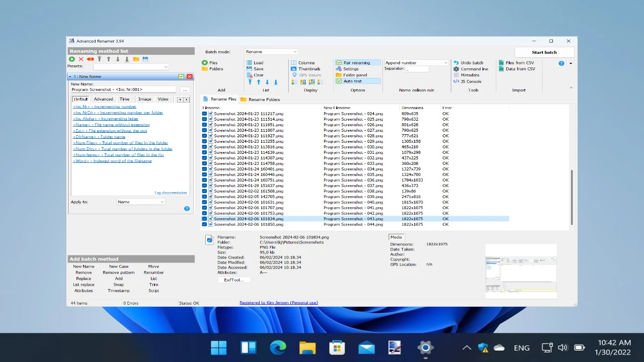Open the Video tags tab

click(163, 99)
